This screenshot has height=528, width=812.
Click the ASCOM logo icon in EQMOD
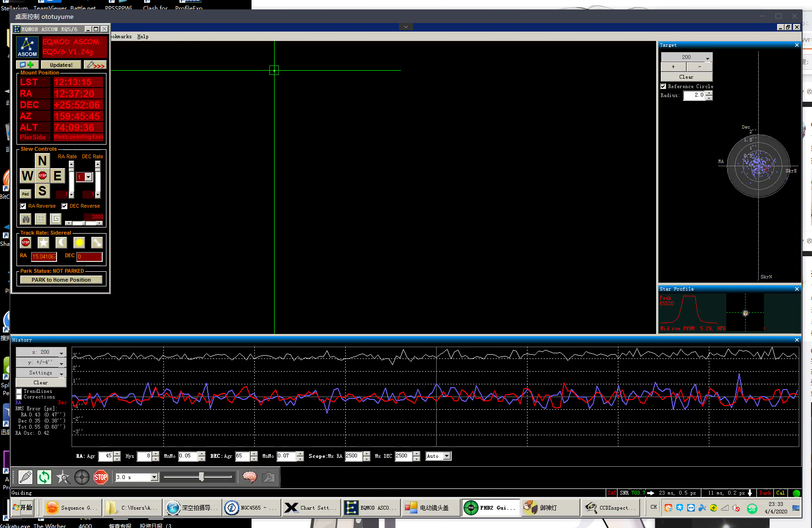[x=27, y=47]
